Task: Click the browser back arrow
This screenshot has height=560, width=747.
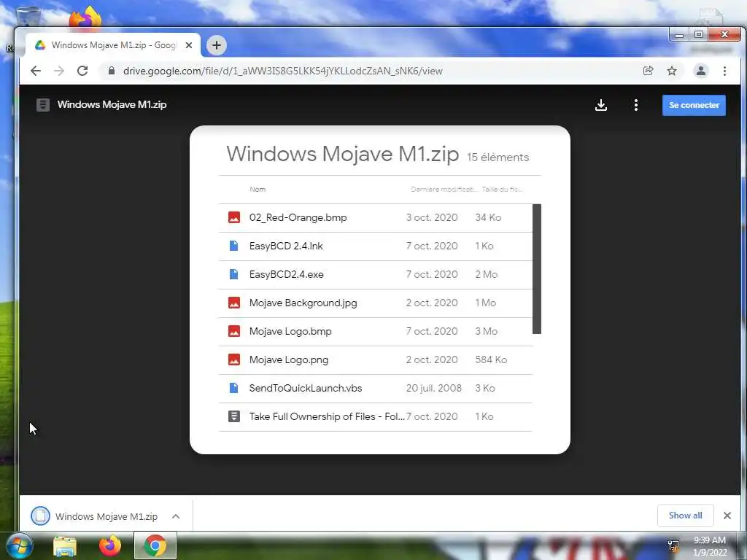Action: (x=36, y=71)
